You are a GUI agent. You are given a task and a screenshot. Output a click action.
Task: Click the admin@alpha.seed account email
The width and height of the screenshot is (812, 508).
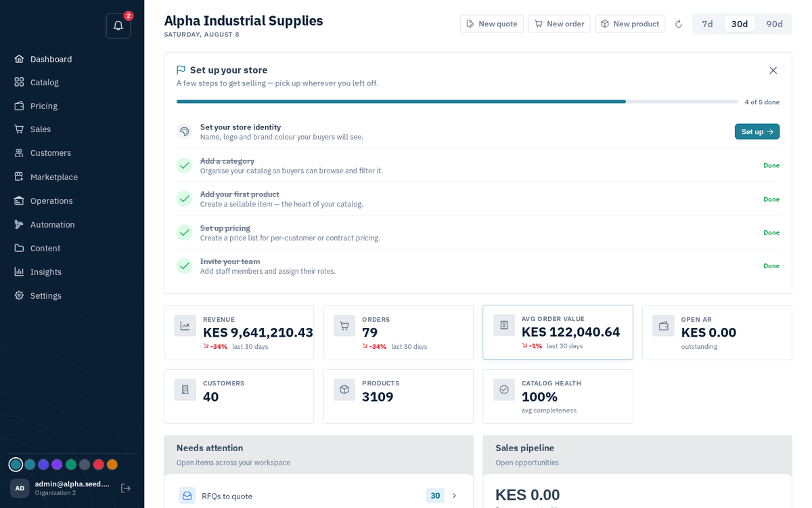[72, 484]
